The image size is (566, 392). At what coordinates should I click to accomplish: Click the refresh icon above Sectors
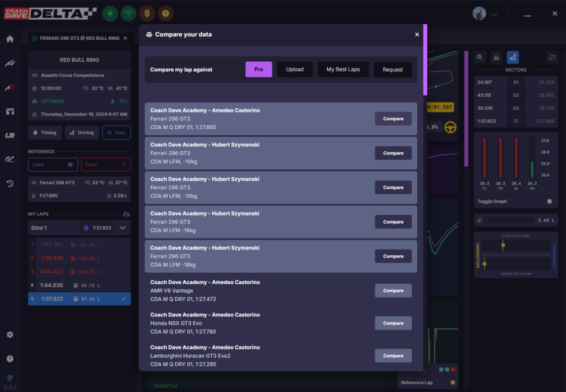(552, 57)
